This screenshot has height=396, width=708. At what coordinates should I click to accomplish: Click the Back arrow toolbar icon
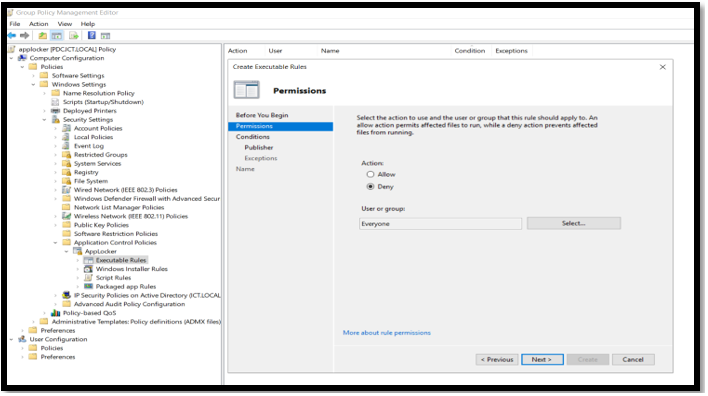pyautogui.click(x=12, y=36)
